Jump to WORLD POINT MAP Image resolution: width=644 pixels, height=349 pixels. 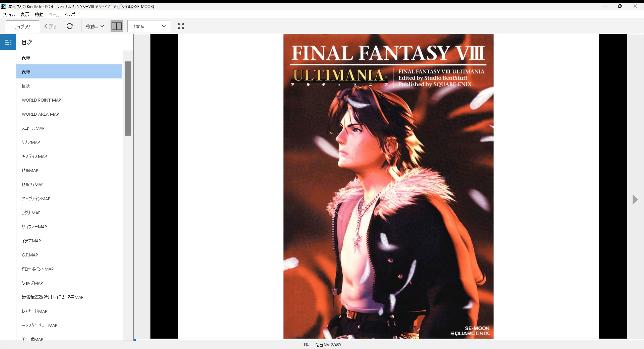[69, 100]
